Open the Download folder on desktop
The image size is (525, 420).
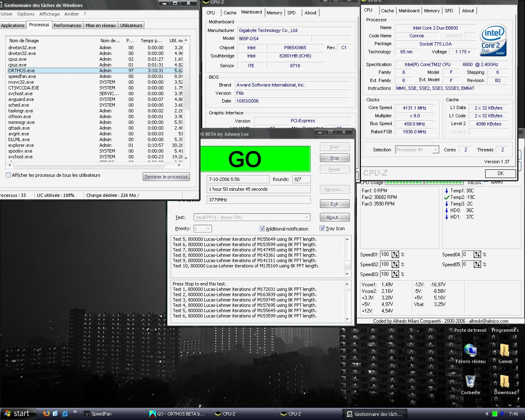point(505,381)
